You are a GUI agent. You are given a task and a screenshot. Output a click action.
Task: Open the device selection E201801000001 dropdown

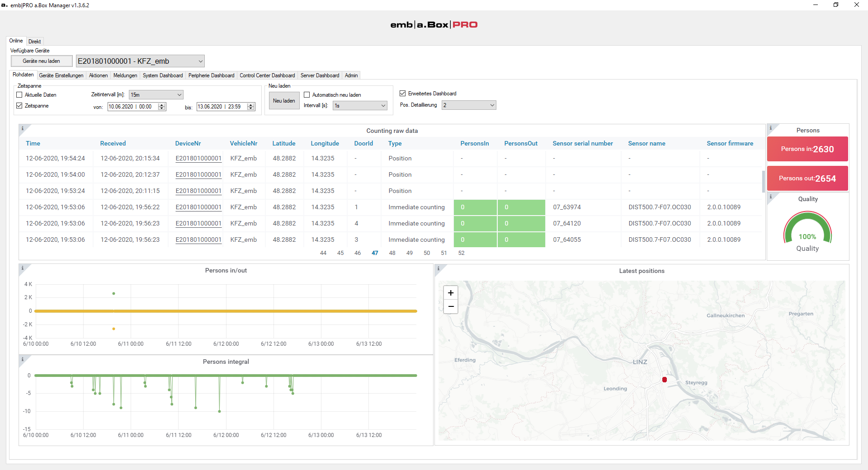click(x=140, y=61)
